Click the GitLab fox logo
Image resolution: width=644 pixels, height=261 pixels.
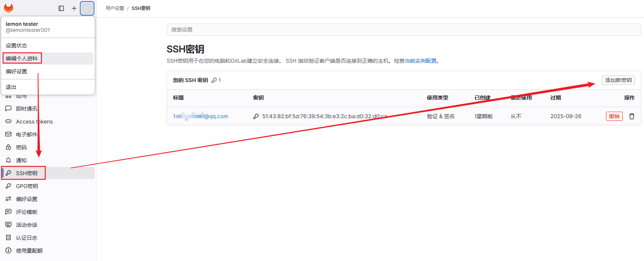(8, 8)
